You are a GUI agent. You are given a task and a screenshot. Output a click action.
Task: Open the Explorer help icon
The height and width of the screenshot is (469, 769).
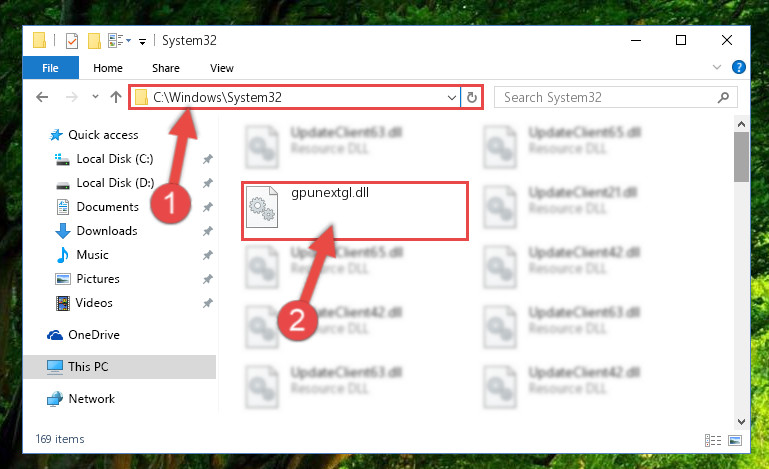coord(738,67)
